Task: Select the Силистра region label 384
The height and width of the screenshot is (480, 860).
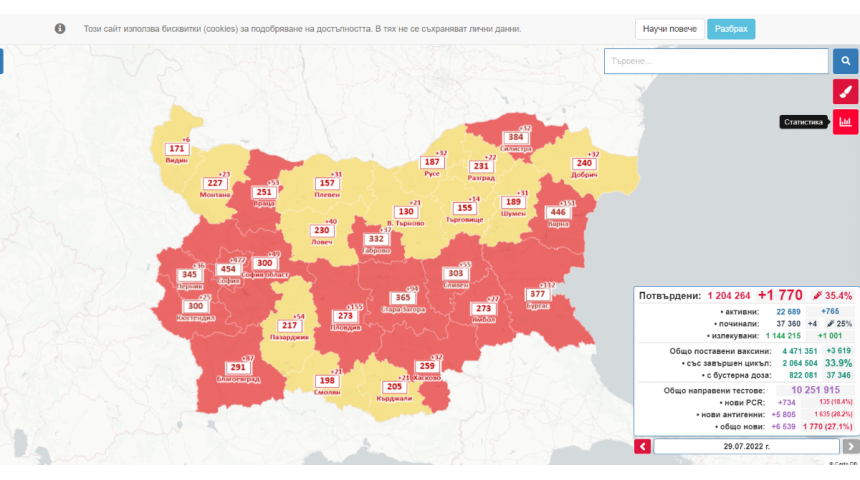Action: (x=515, y=137)
